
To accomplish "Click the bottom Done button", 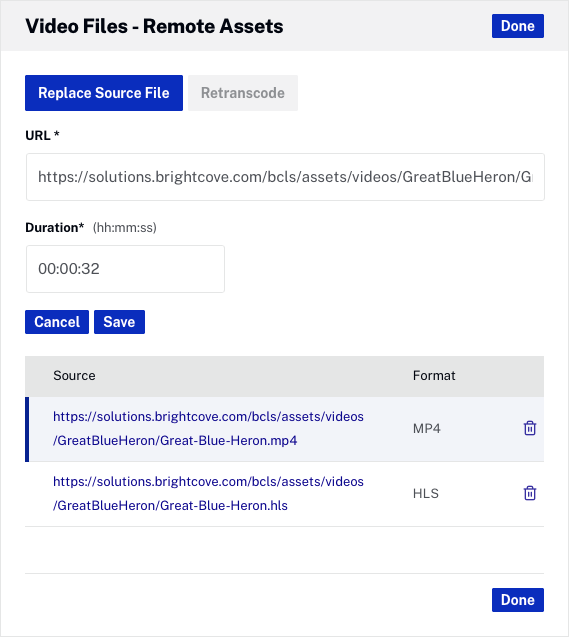I will click(x=517, y=600).
